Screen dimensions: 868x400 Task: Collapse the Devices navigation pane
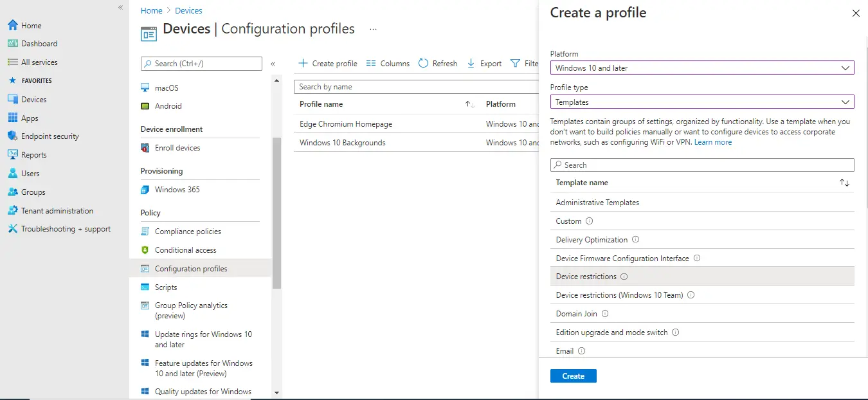coord(273,63)
